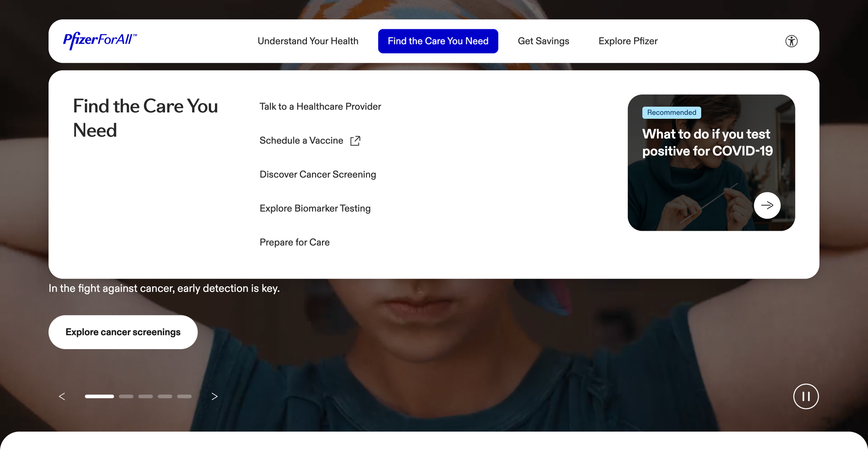The width and height of the screenshot is (868, 457).
Task: Click the text 'In the fight against cancer, early detection is key.'
Action: click(x=164, y=288)
